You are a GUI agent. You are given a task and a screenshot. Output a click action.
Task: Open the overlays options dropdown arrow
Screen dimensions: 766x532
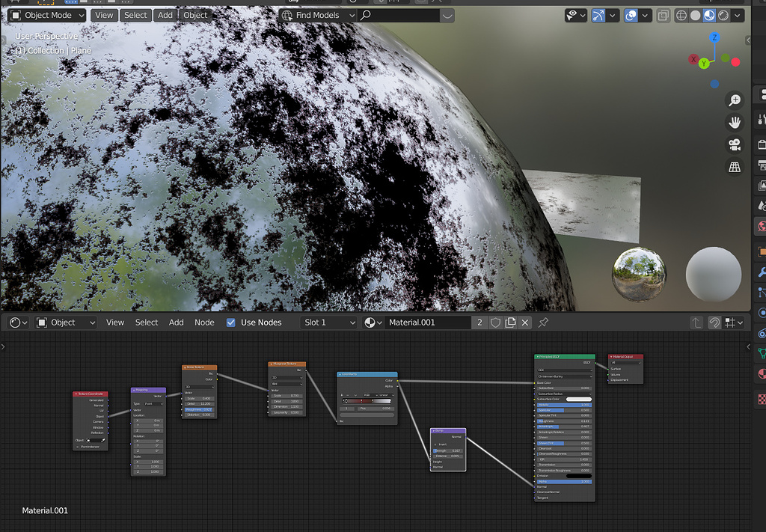(x=645, y=16)
